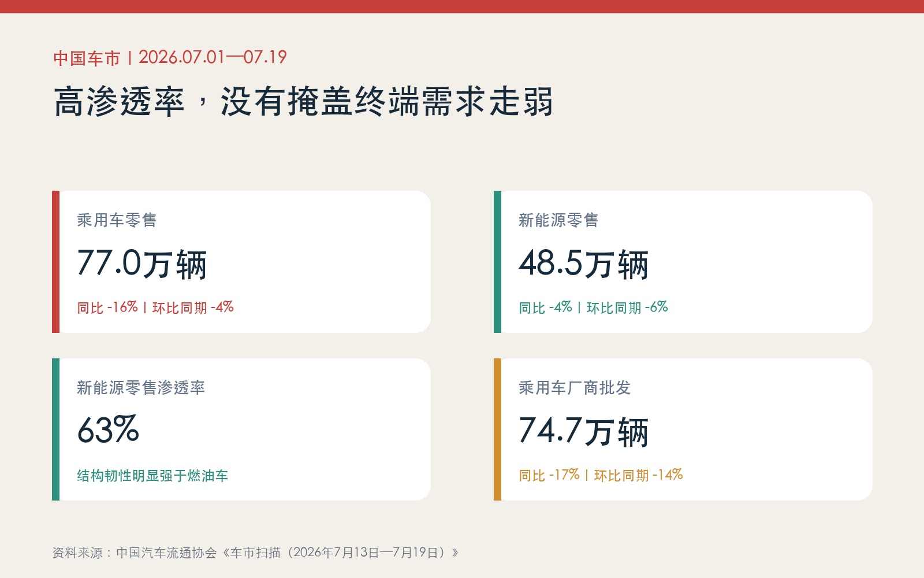Image resolution: width=924 pixels, height=578 pixels.
Task: Click the 新能源零售 card label
Action: tap(558, 220)
